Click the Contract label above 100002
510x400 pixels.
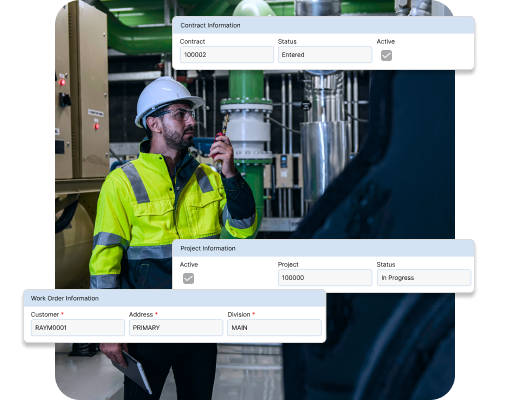point(192,42)
